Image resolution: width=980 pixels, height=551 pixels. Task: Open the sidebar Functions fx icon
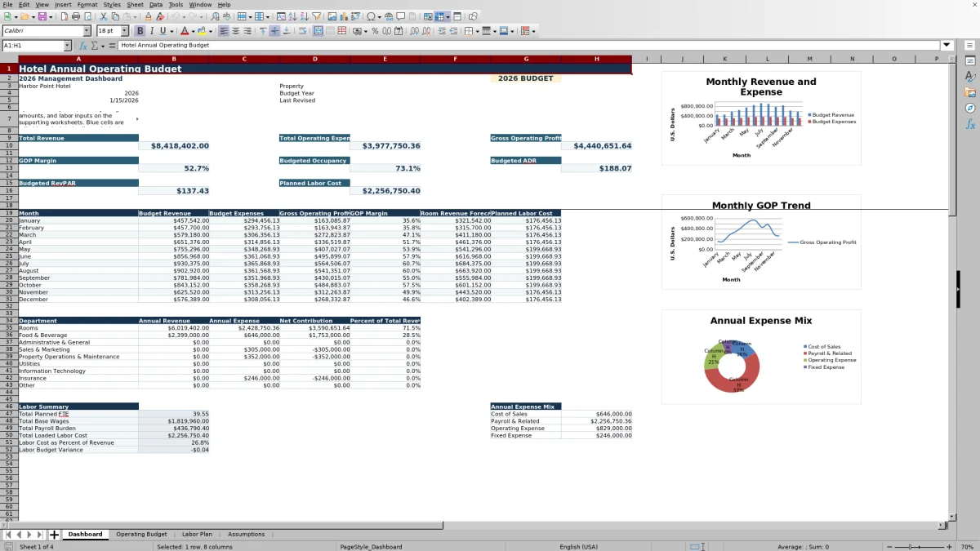click(970, 124)
